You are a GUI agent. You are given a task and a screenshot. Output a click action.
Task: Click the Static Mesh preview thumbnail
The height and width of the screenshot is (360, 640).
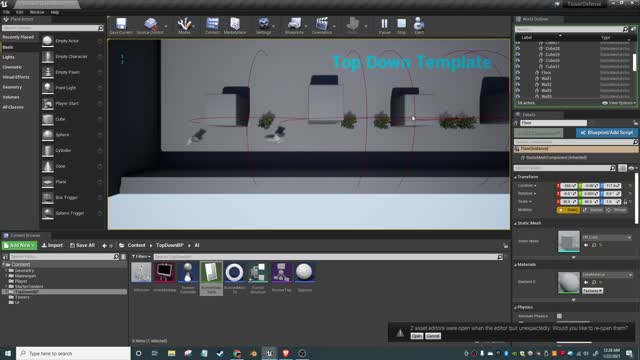point(569,241)
